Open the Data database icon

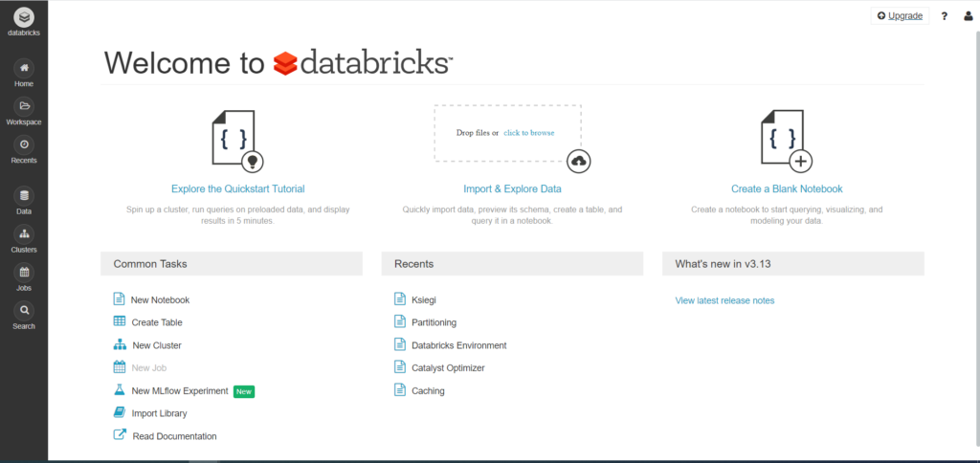(24, 195)
